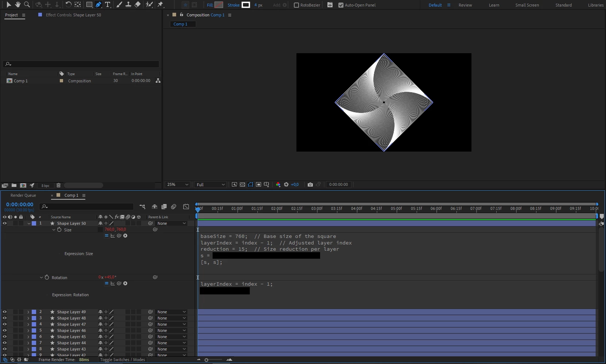This screenshot has height=364, width=606.
Task: Open Interpret Footage in Project panel
Action: pyautogui.click(x=5, y=185)
